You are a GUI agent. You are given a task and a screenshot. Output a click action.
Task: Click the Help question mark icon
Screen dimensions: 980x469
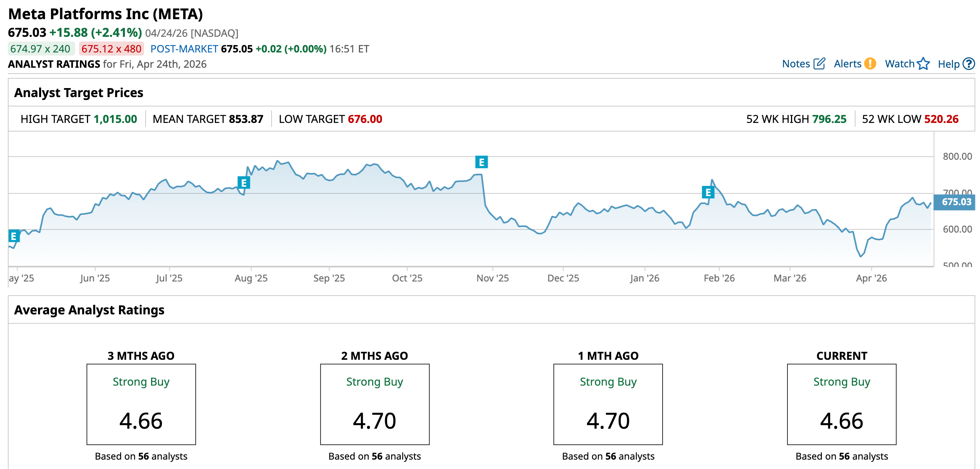tap(969, 63)
